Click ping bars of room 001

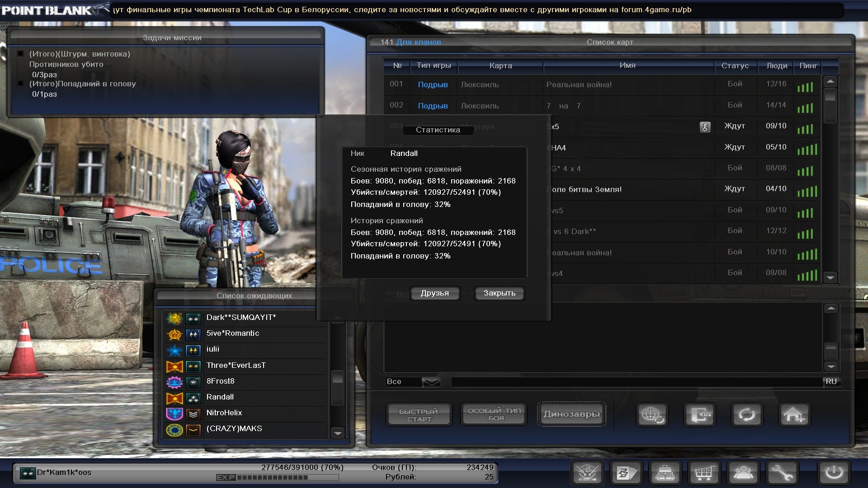pos(805,86)
